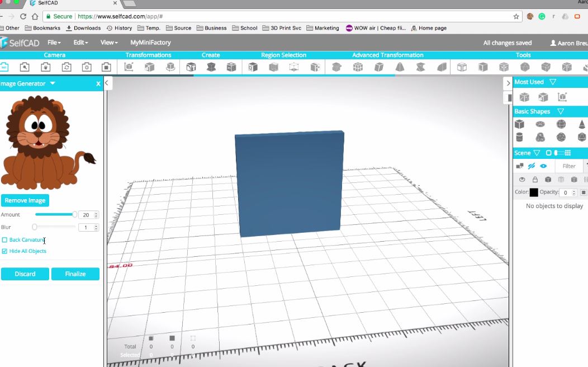This screenshot has height=367, width=588.
Task: Select the bend tool icon
Action: click(x=442, y=67)
